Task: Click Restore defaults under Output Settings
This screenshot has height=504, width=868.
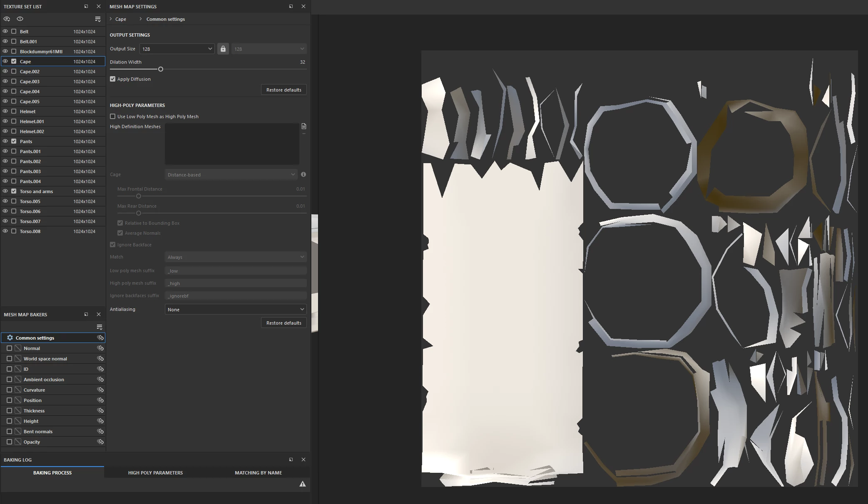Action: (x=284, y=90)
